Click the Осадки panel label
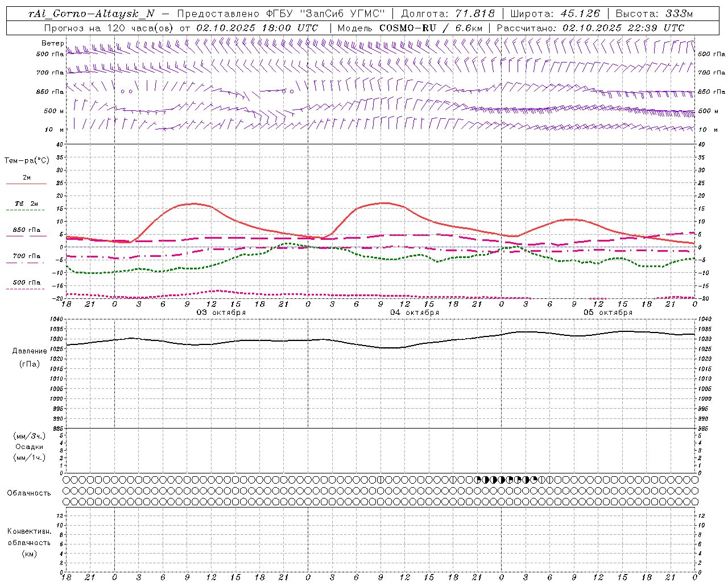 click(x=30, y=447)
